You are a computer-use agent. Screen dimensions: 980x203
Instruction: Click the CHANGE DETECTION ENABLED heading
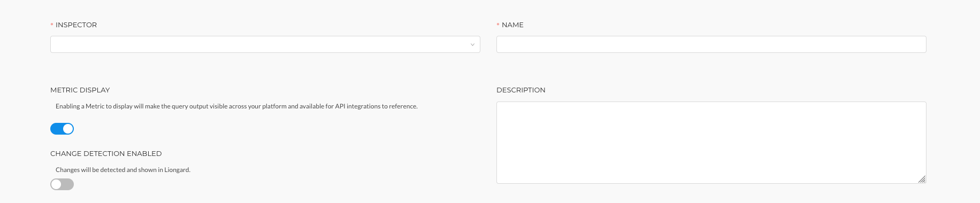coord(106,154)
